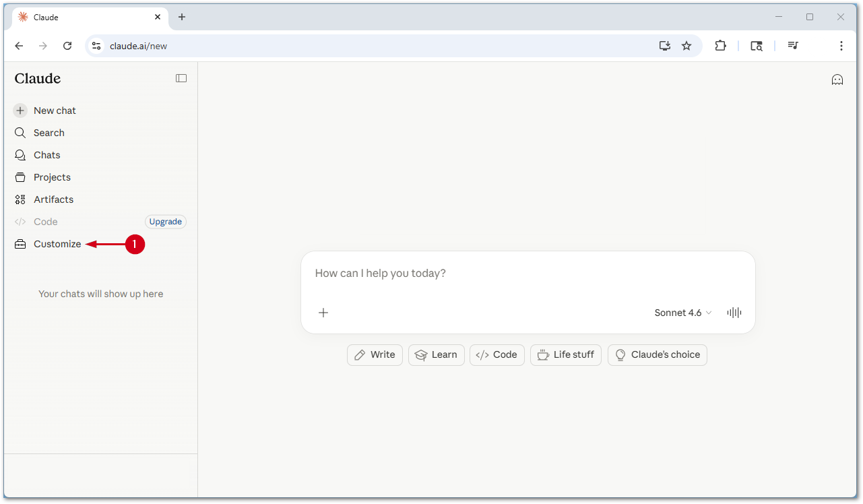This screenshot has height=504, width=863.
Task: Open the media controls toolbar icon
Action: pos(793,46)
